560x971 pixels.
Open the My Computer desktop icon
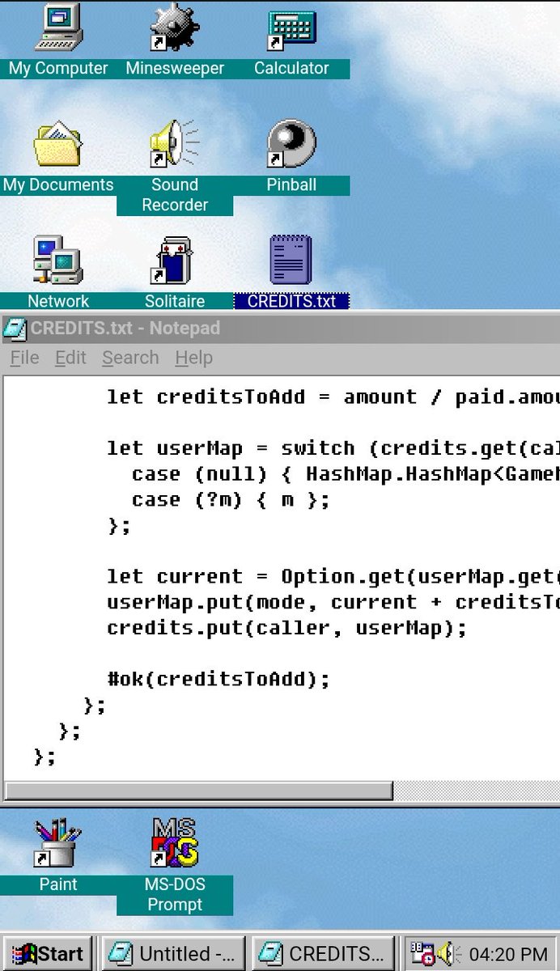tap(58, 29)
